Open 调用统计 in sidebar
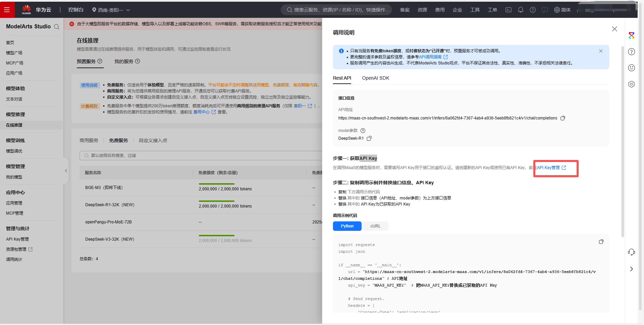Screen dimensions: 644x325 pos(14,260)
